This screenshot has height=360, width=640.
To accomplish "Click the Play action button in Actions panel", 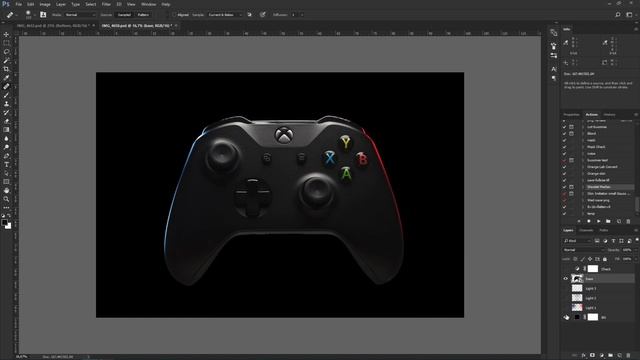I will tap(598, 221).
